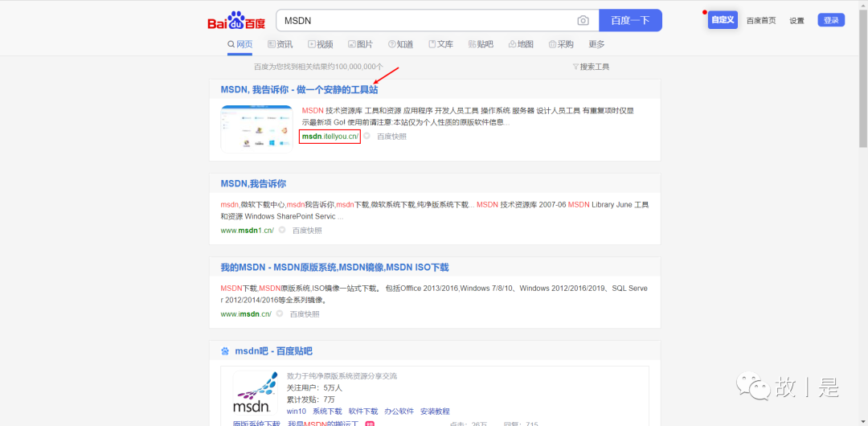Open 百度快照 for www.imsdn.cn

click(x=305, y=314)
